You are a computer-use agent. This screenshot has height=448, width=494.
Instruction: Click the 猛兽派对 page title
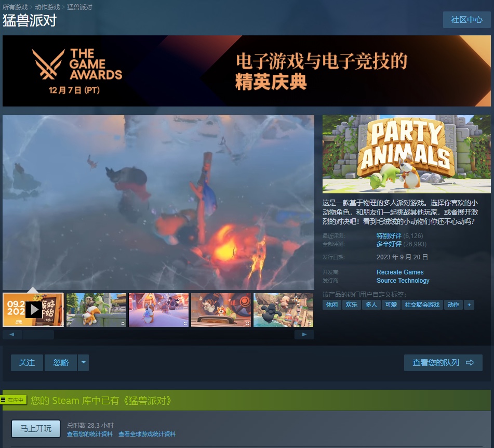(x=30, y=20)
